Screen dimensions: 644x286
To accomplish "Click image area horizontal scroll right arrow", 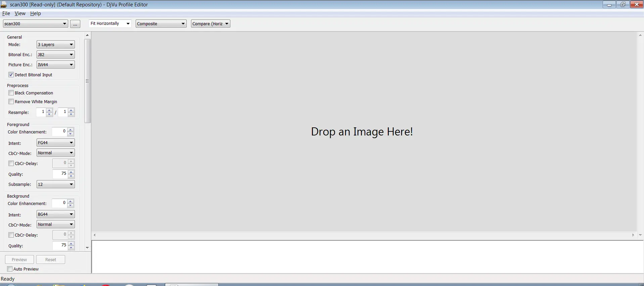I will click(x=633, y=235).
